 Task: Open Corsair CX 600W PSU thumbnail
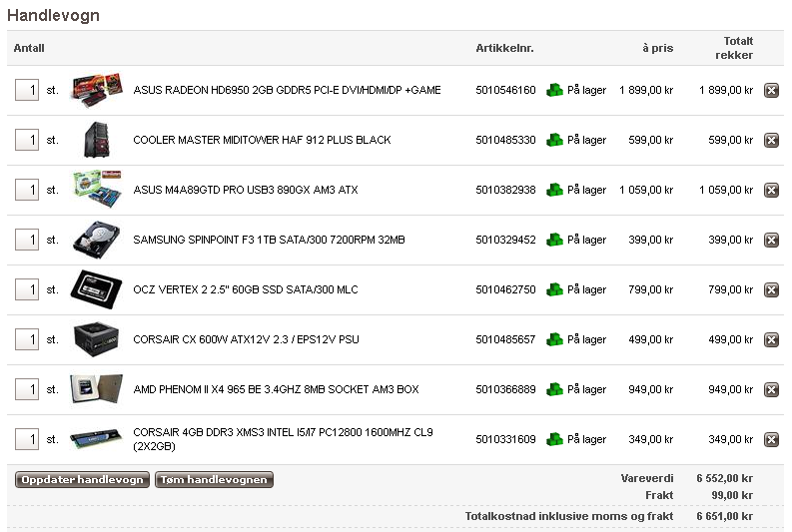point(97,339)
